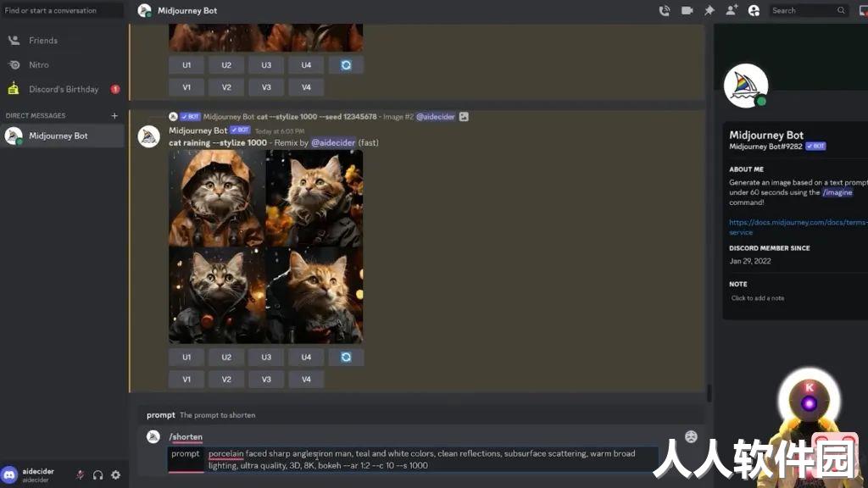Open Midjourney Bot sailboat avatar in profile panel
This screenshot has height=488, width=868.
[x=746, y=86]
